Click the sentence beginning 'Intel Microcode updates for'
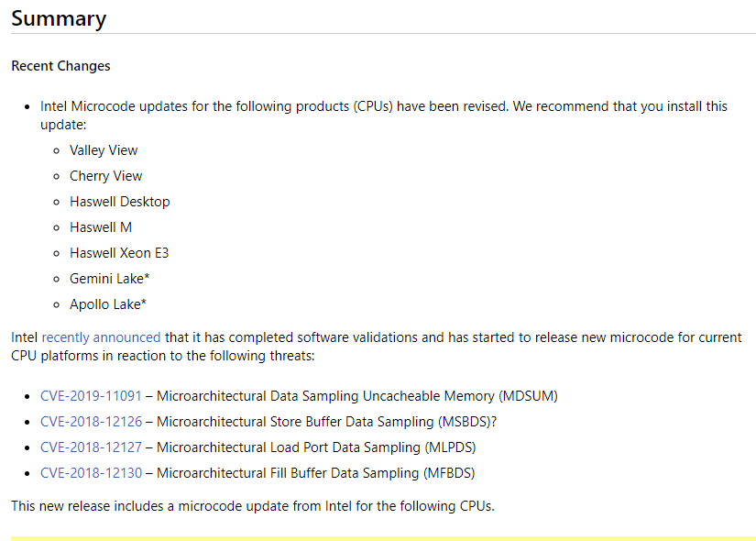The image size is (756, 541). [384, 116]
